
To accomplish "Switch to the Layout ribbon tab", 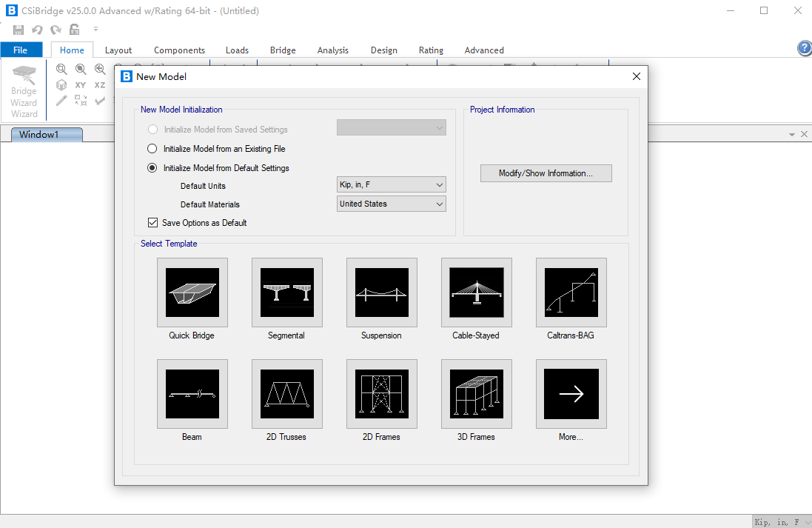I will (x=118, y=50).
